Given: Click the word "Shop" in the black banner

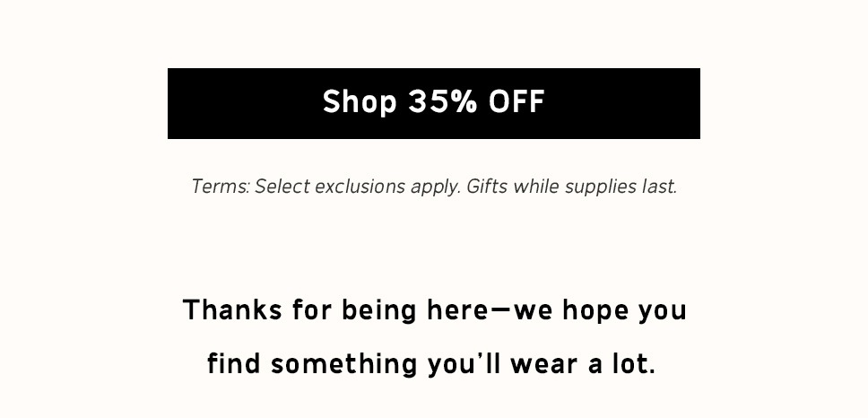Looking at the screenshot, I should point(360,102).
